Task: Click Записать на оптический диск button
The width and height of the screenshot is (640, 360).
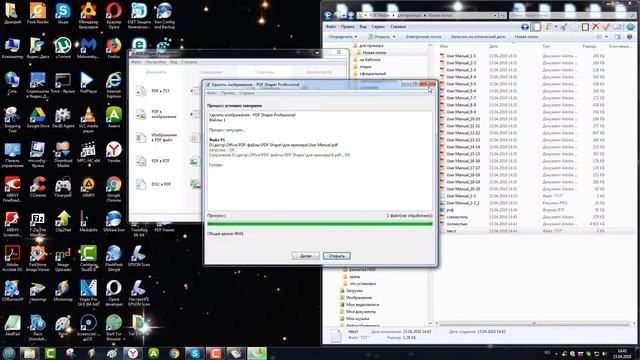Action: point(478,37)
